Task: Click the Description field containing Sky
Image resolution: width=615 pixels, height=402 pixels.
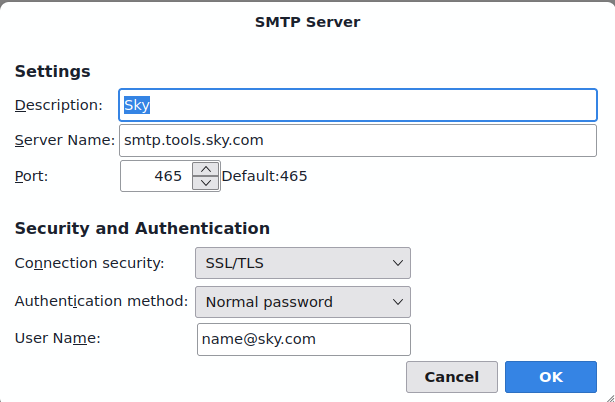Action: click(x=358, y=105)
